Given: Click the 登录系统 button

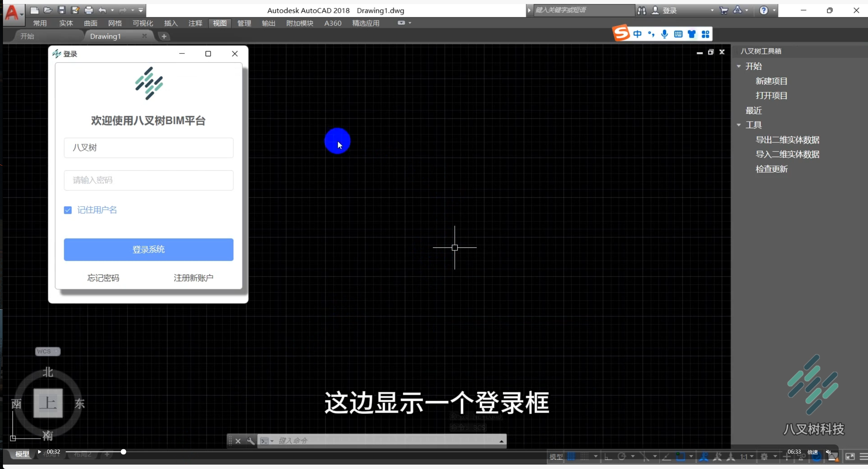Looking at the screenshot, I should [x=148, y=250].
